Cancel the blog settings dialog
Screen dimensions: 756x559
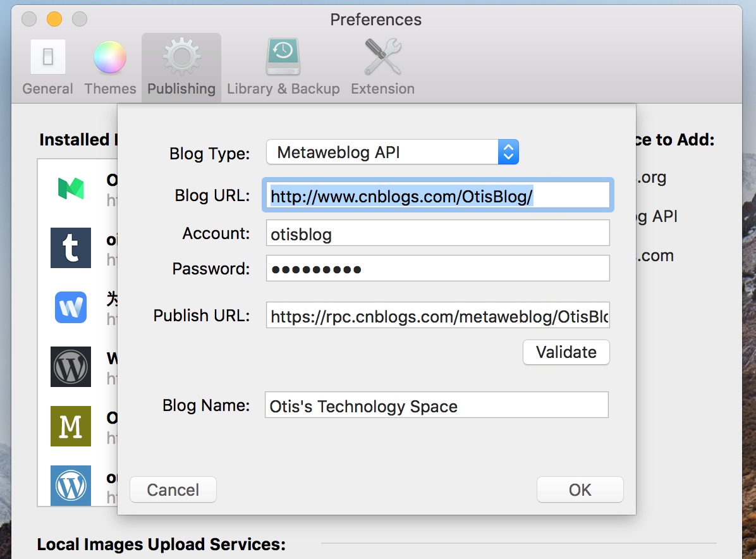pyautogui.click(x=173, y=490)
